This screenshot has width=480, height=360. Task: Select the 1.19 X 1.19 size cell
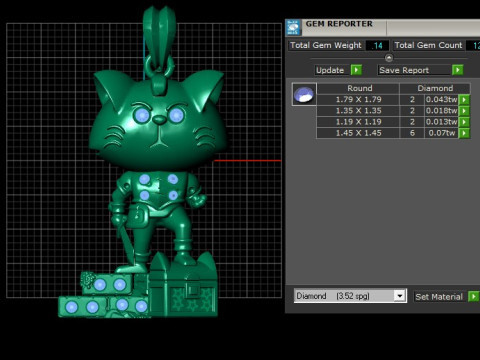359,122
